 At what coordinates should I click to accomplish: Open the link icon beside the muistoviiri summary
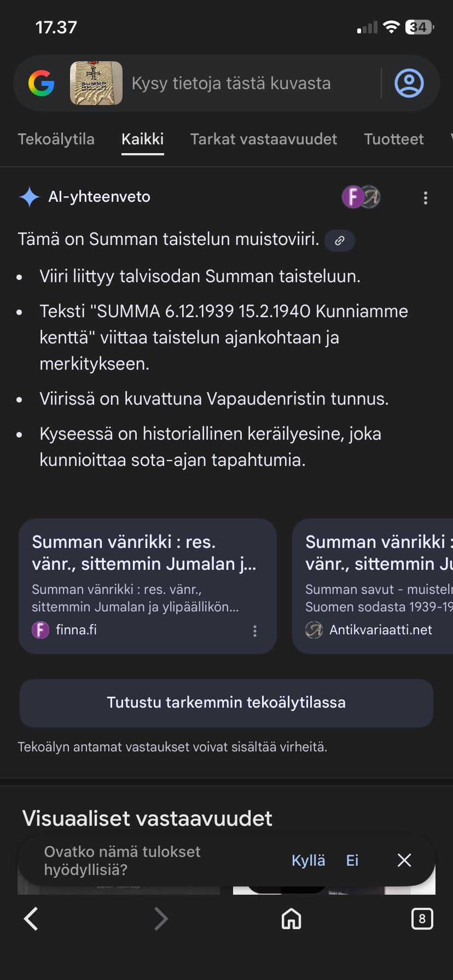point(339,241)
